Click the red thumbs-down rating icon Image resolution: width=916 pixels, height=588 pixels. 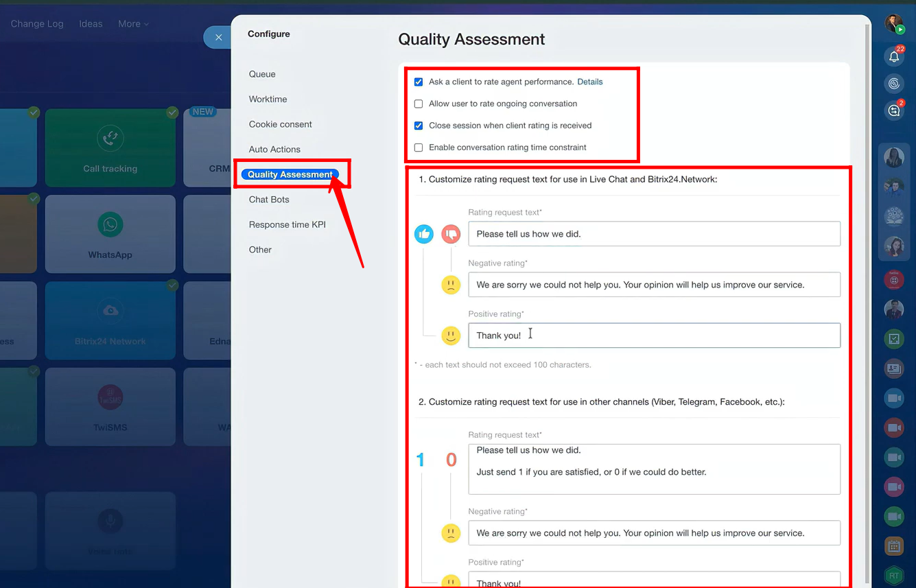451,235
